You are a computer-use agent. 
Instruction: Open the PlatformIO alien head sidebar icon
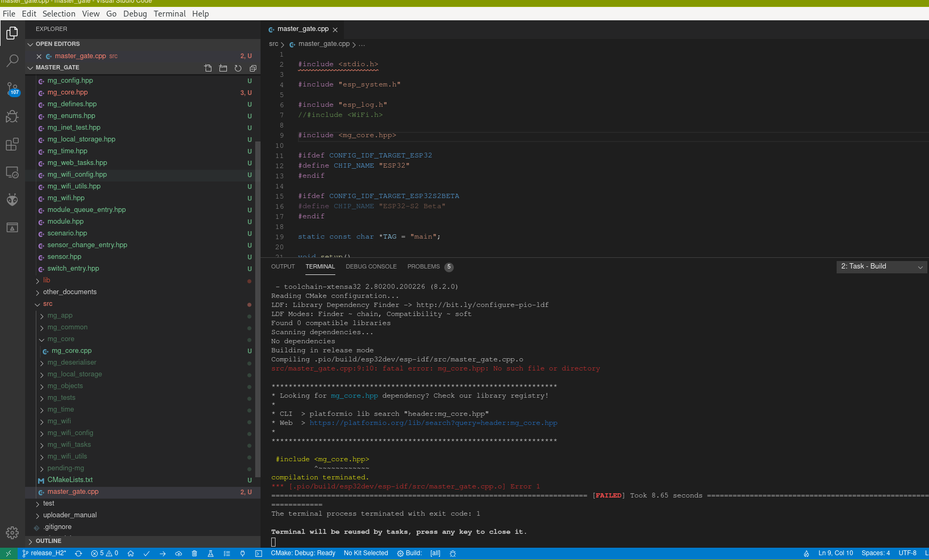click(x=12, y=200)
